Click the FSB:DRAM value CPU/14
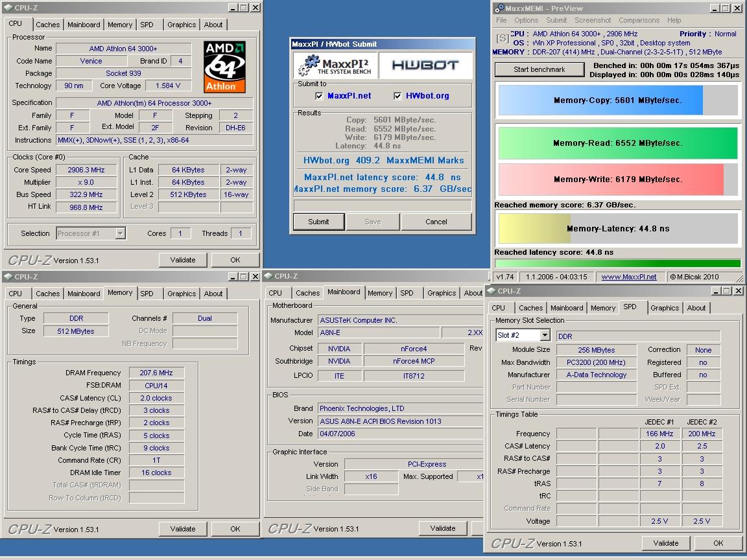The height and width of the screenshot is (560, 747). coord(156,386)
